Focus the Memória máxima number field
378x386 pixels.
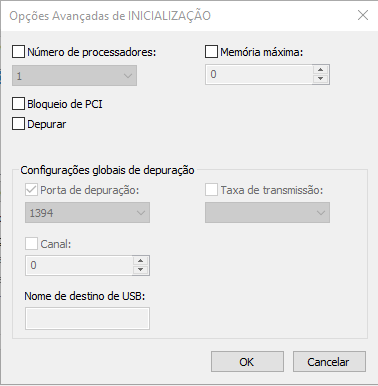[x=259, y=74]
